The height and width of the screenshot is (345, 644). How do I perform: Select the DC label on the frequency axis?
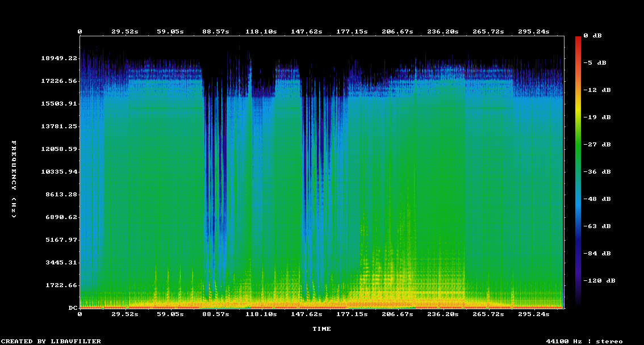click(x=73, y=308)
